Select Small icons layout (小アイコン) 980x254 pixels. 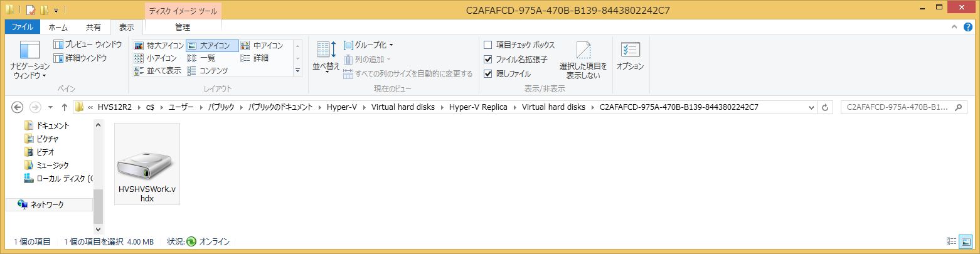(154, 58)
